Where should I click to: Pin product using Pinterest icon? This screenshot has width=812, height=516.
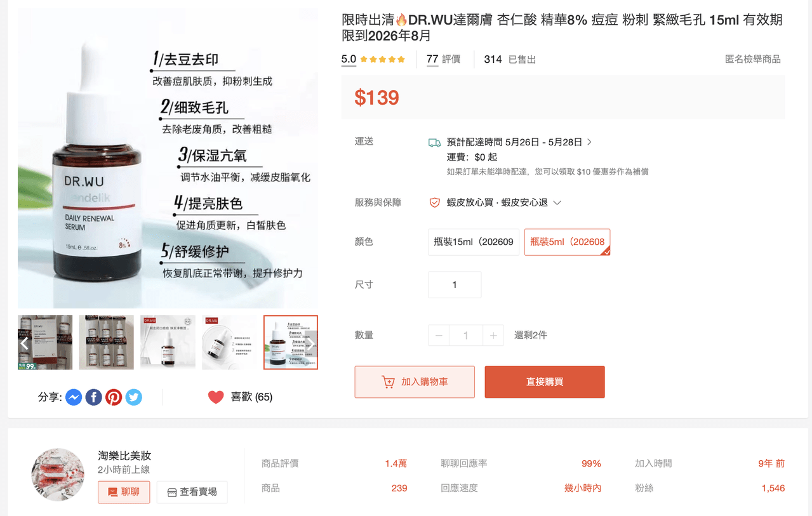(114, 397)
